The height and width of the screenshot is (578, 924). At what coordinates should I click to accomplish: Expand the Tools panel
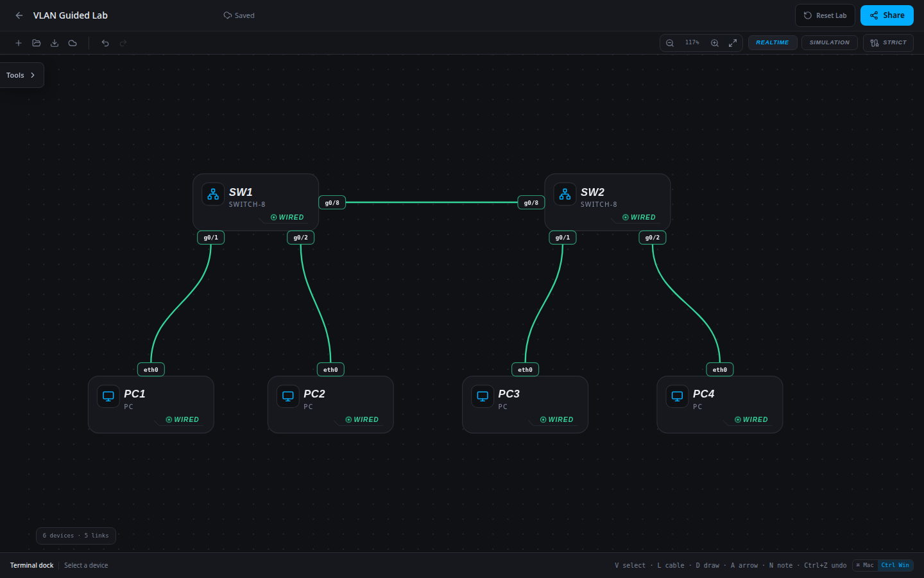coord(21,75)
